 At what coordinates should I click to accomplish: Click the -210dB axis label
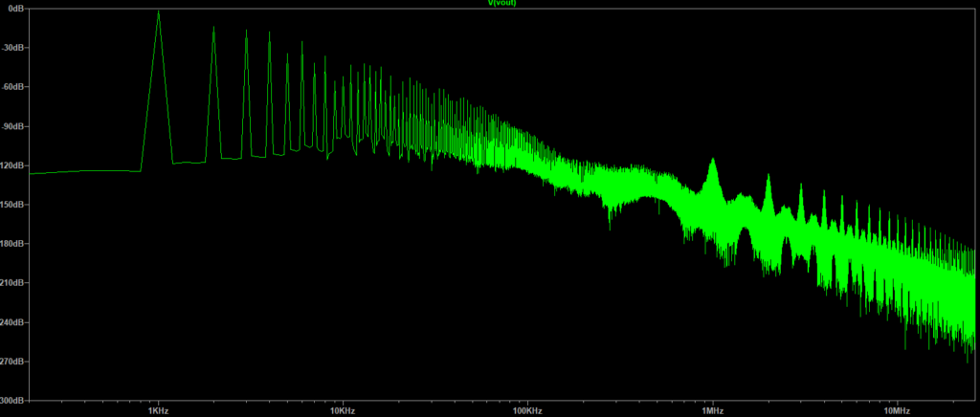pyautogui.click(x=11, y=282)
